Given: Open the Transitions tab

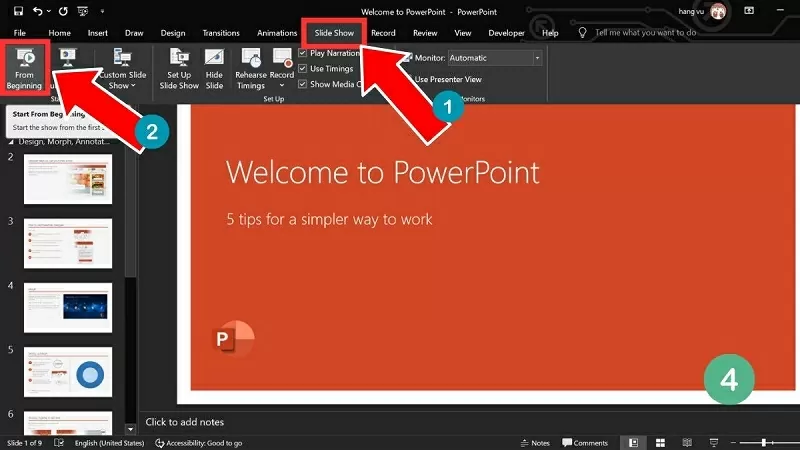Looking at the screenshot, I should (221, 33).
